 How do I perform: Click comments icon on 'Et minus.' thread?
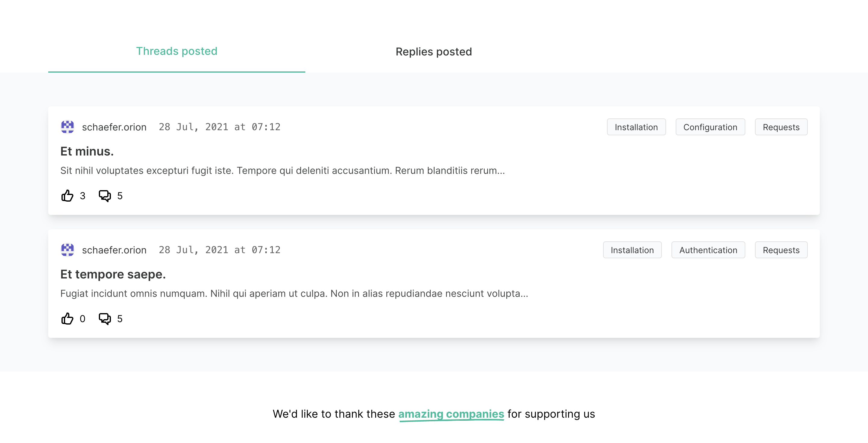click(x=105, y=196)
